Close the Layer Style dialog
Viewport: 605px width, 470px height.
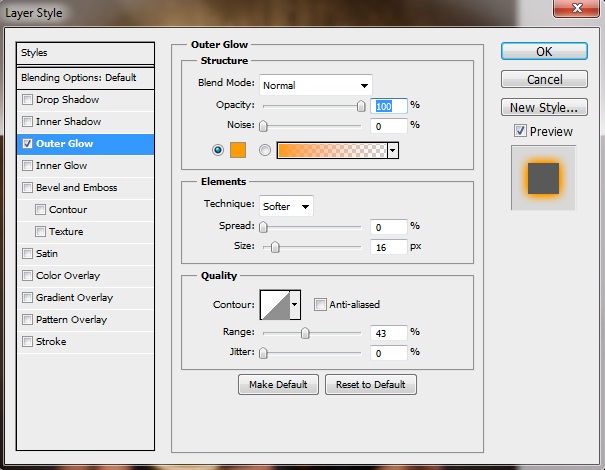576,8
